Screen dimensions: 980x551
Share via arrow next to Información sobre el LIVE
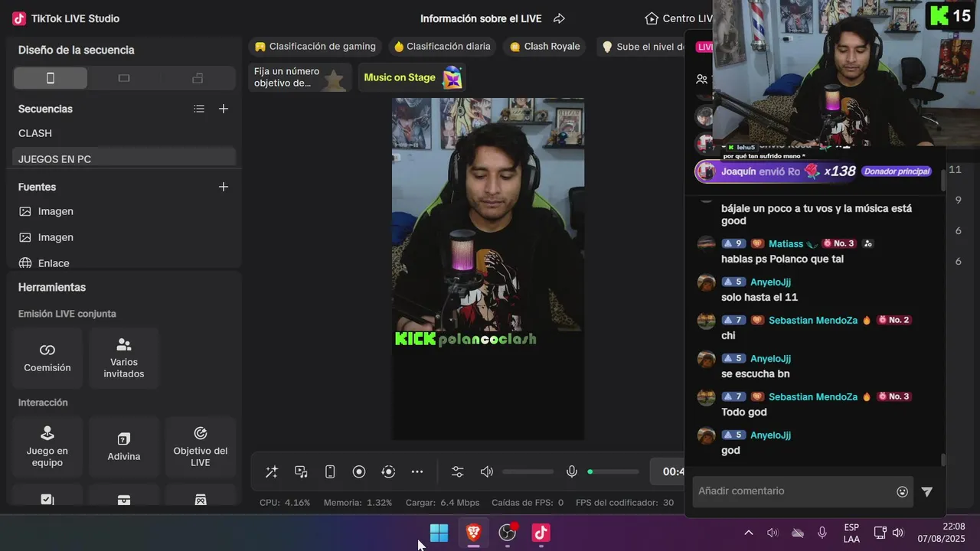[559, 18]
